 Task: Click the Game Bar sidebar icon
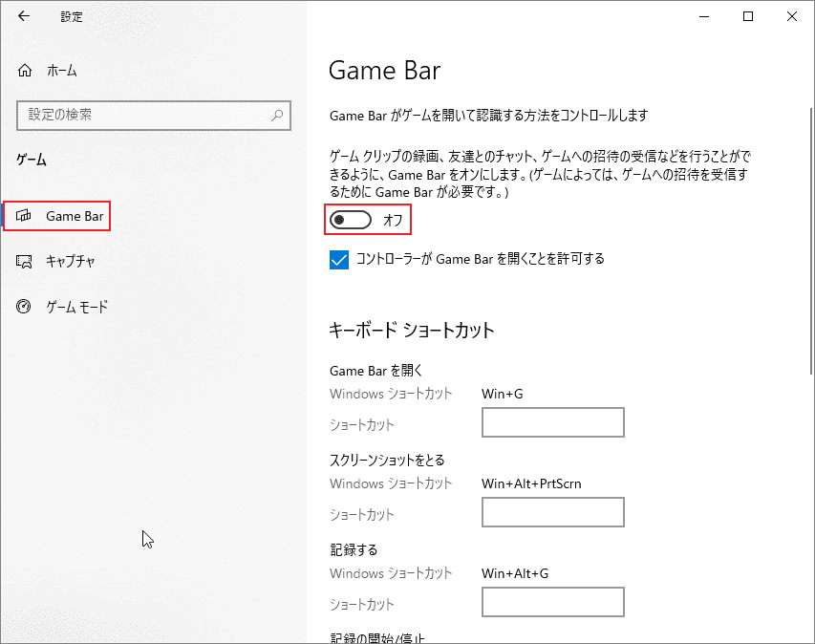tap(24, 215)
